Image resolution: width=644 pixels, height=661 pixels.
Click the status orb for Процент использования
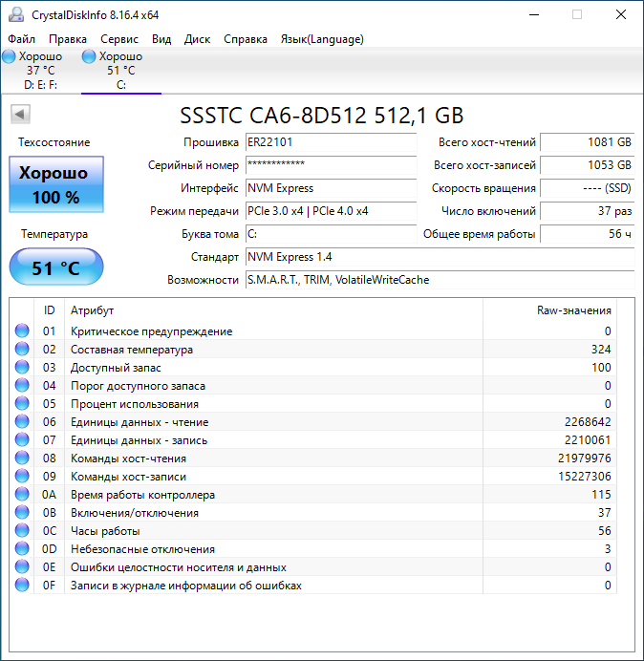tap(22, 403)
